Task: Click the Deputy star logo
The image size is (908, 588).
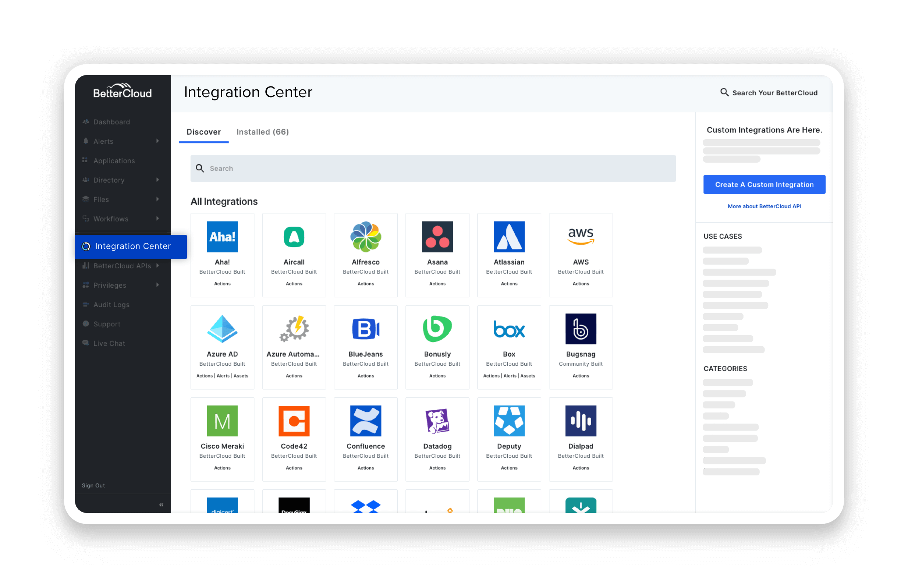Action: pyautogui.click(x=509, y=421)
